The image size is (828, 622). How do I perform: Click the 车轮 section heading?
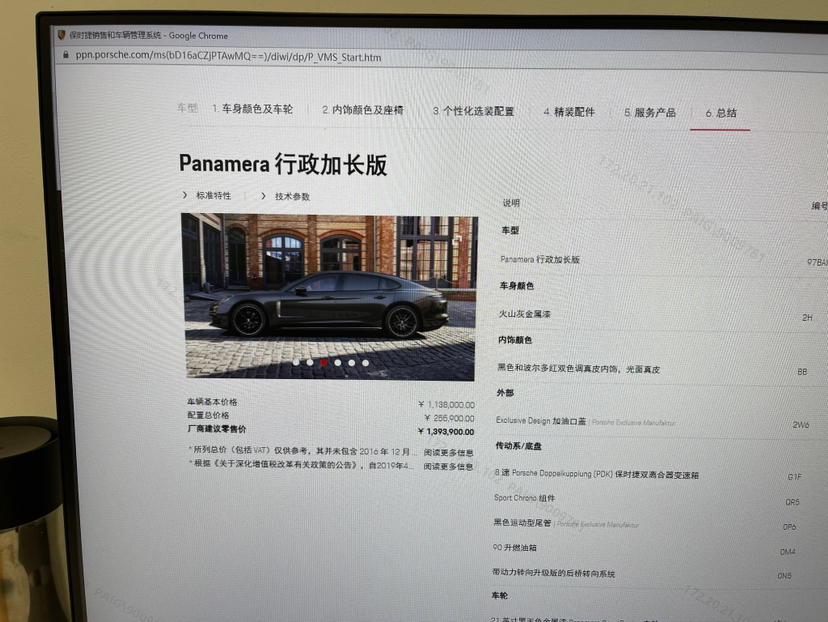(x=499, y=596)
